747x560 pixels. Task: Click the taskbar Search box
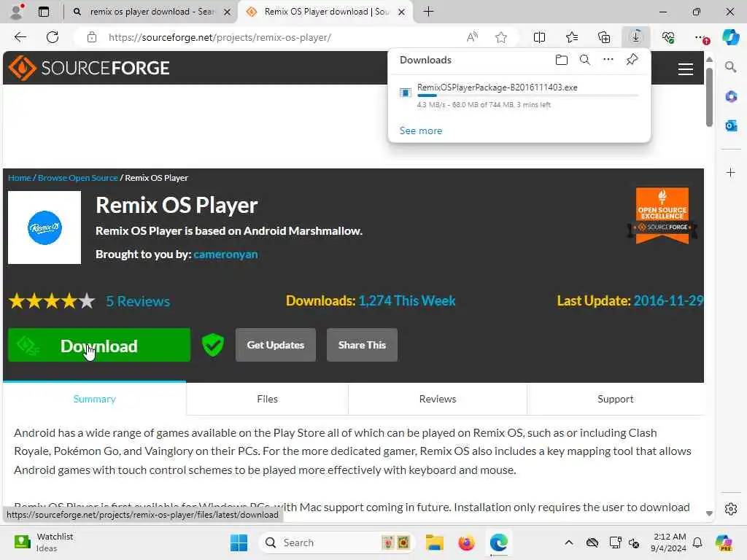click(336, 542)
